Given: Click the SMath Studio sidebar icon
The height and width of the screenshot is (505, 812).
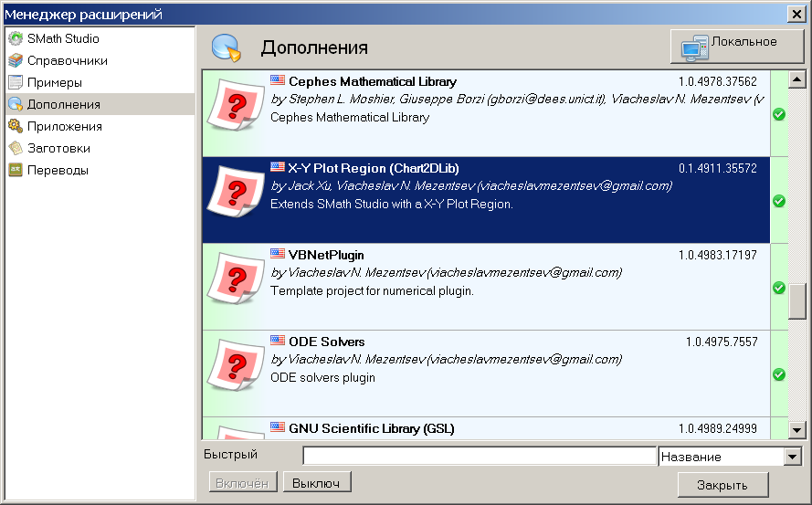Looking at the screenshot, I should click(15, 39).
